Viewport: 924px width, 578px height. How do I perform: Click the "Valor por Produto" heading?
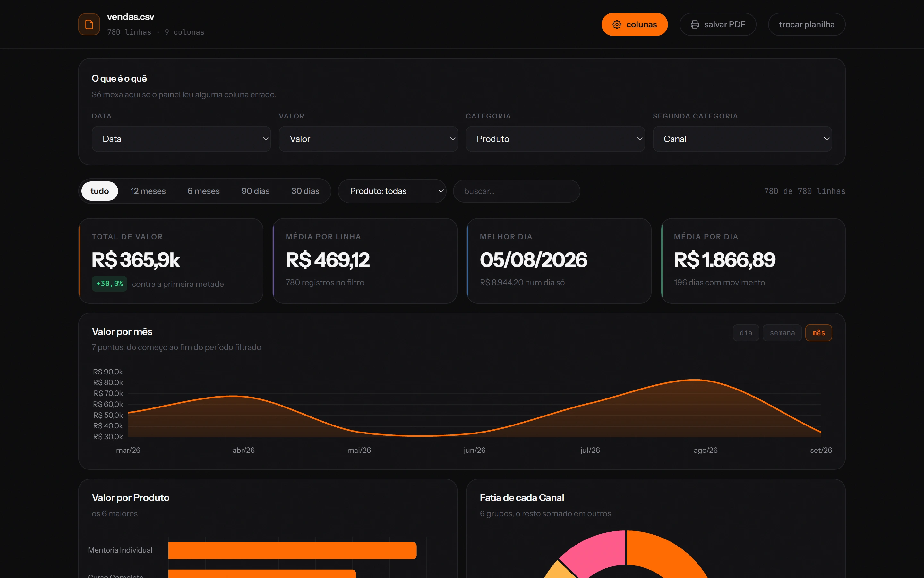[x=131, y=498]
